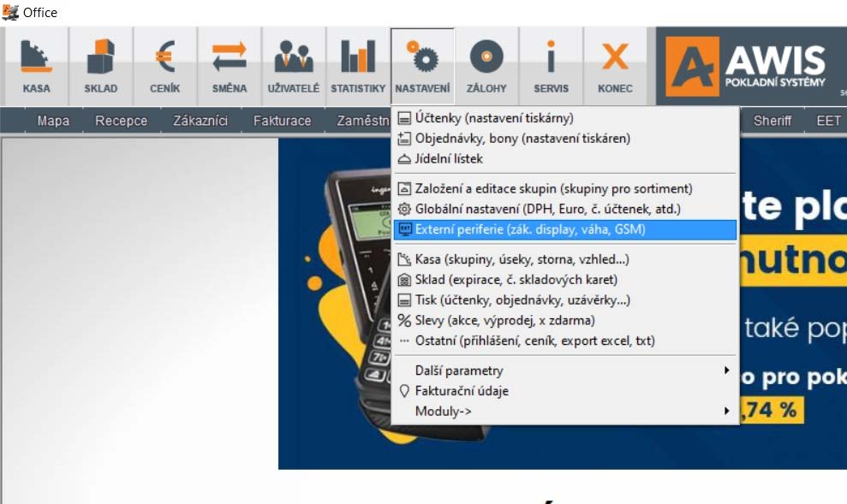Click the dish icon beside Jídelní lístek
The image size is (847, 504).
[x=404, y=159]
